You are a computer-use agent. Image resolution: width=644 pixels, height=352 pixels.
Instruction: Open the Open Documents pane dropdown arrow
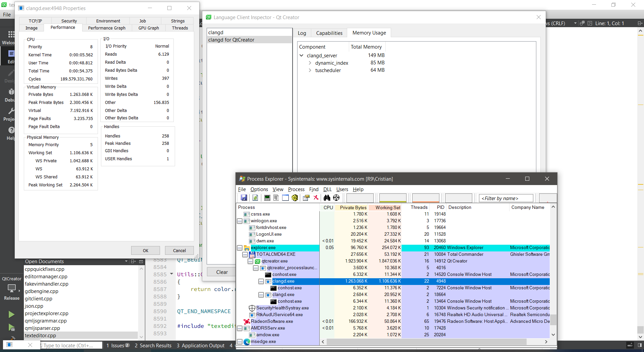126,261
